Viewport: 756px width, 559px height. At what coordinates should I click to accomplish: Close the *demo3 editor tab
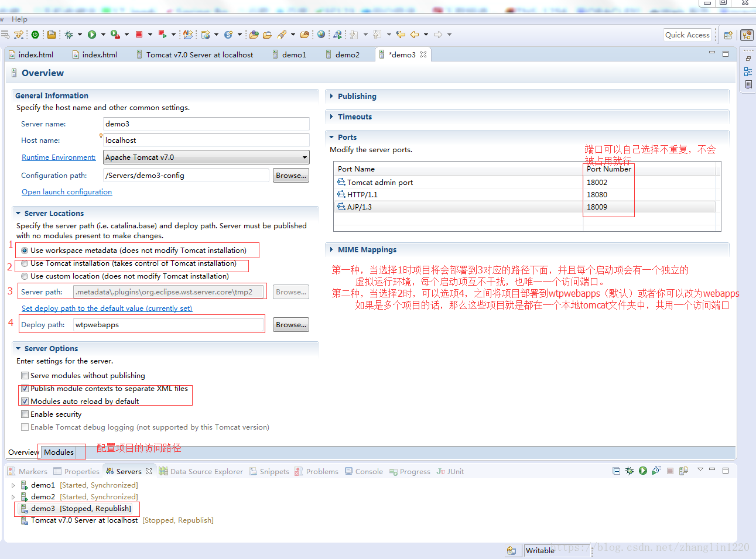tap(423, 54)
